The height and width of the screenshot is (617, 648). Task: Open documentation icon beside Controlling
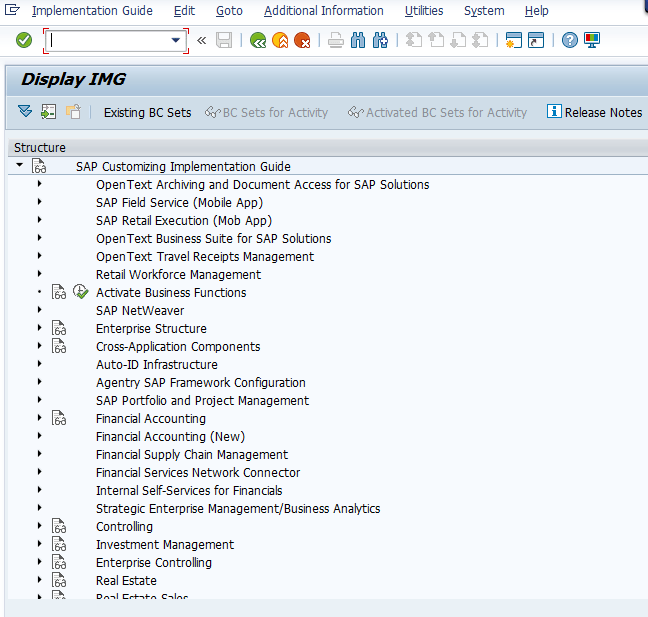click(59, 526)
